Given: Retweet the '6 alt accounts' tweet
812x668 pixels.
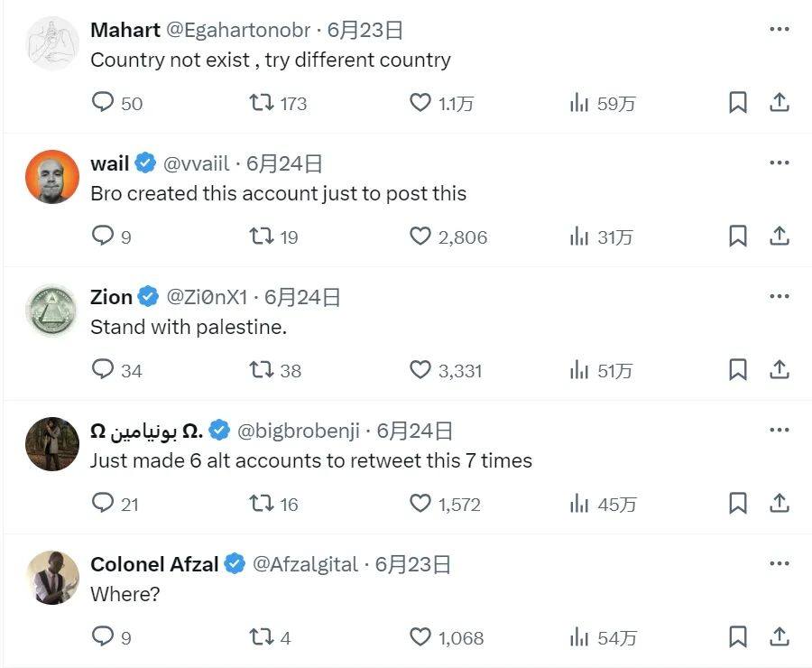Looking at the screenshot, I should click(262, 504).
